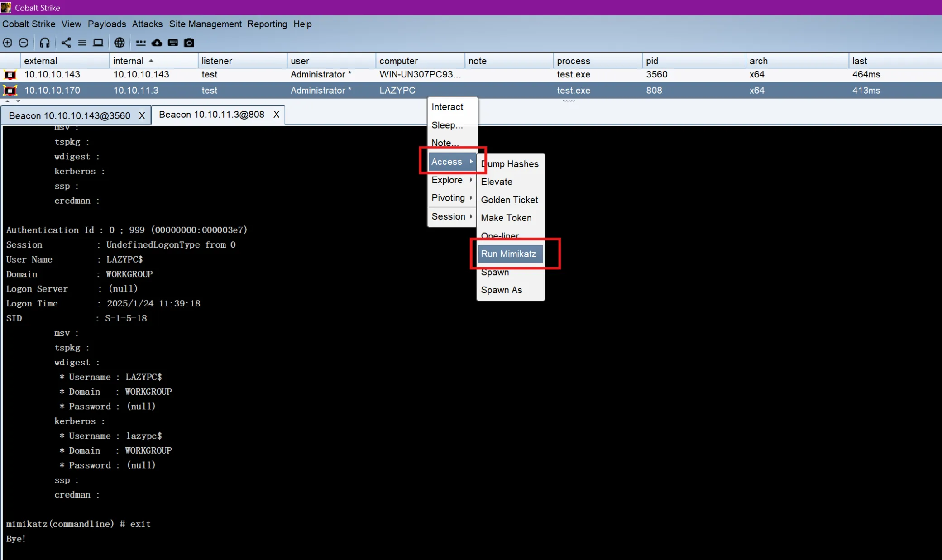Screen dimensions: 942x560
Task: Open the Payloads menu
Action: pyautogui.click(x=107, y=24)
